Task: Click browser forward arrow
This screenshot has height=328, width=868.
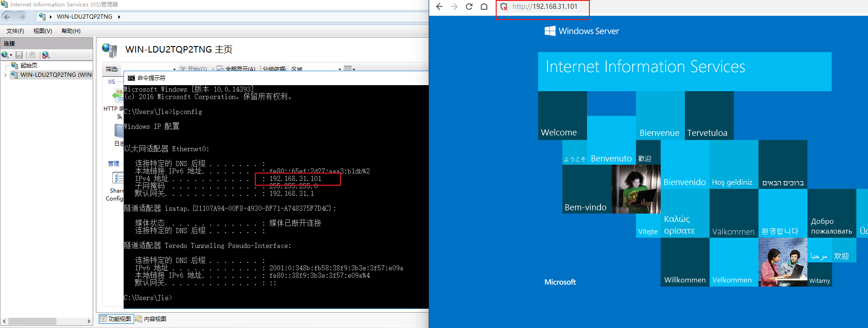Action: [x=454, y=7]
